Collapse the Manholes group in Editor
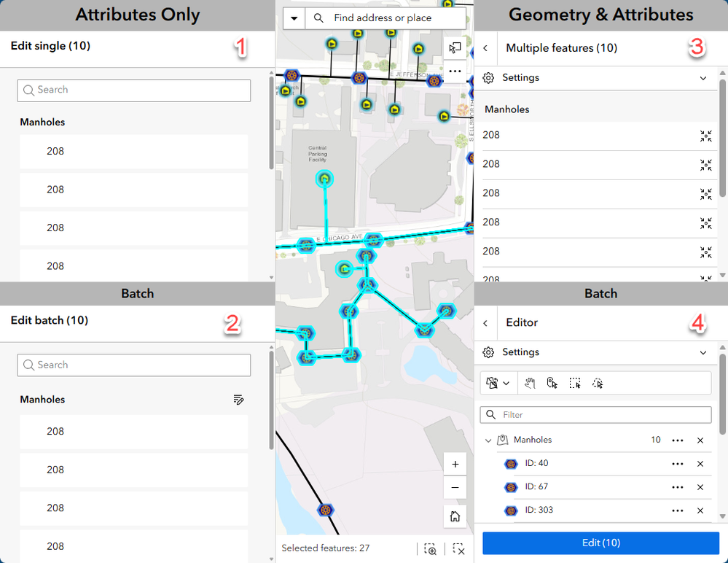This screenshot has width=728, height=563. [x=488, y=440]
